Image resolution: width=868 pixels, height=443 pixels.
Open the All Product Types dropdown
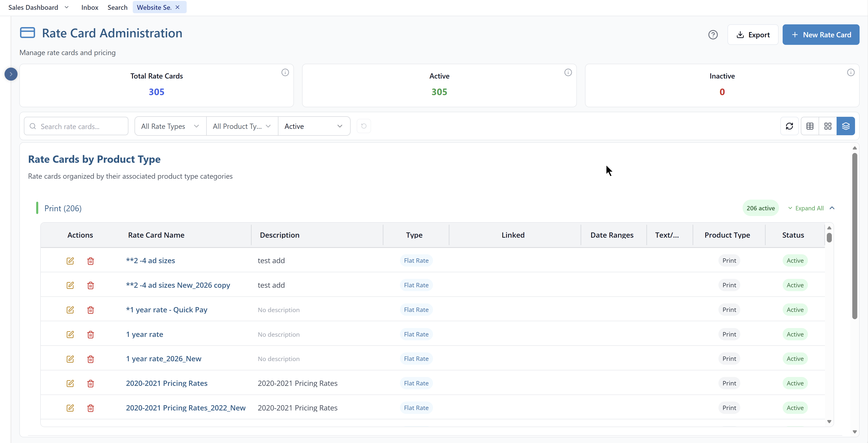(242, 126)
